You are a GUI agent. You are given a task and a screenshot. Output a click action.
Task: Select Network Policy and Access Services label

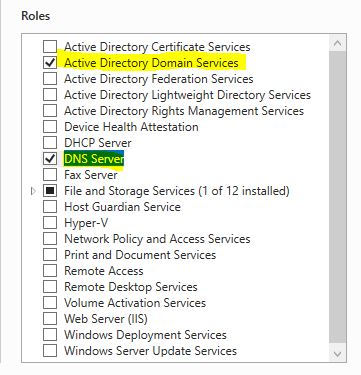click(157, 239)
